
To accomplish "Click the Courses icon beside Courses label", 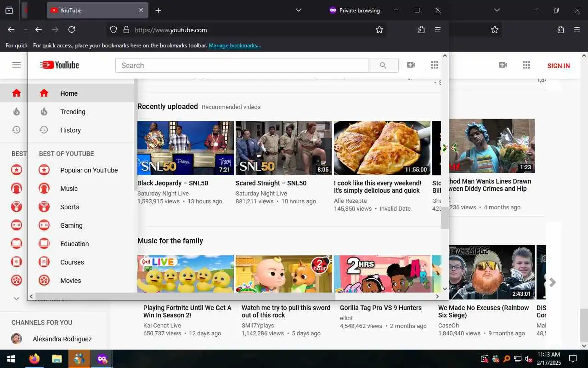I will [x=44, y=262].
